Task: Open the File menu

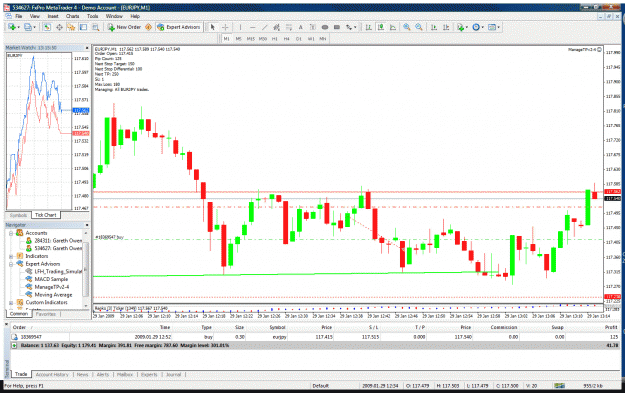Action: click(x=19, y=16)
